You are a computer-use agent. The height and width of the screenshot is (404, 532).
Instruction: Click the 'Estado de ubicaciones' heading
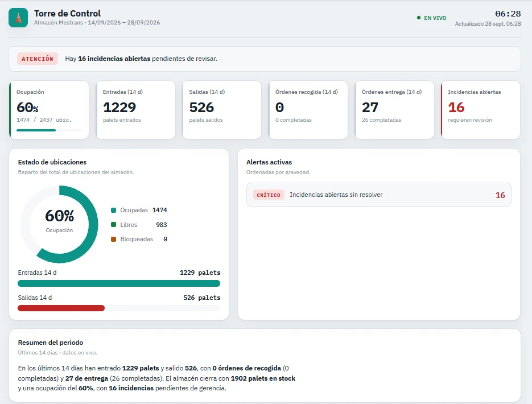(52, 162)
